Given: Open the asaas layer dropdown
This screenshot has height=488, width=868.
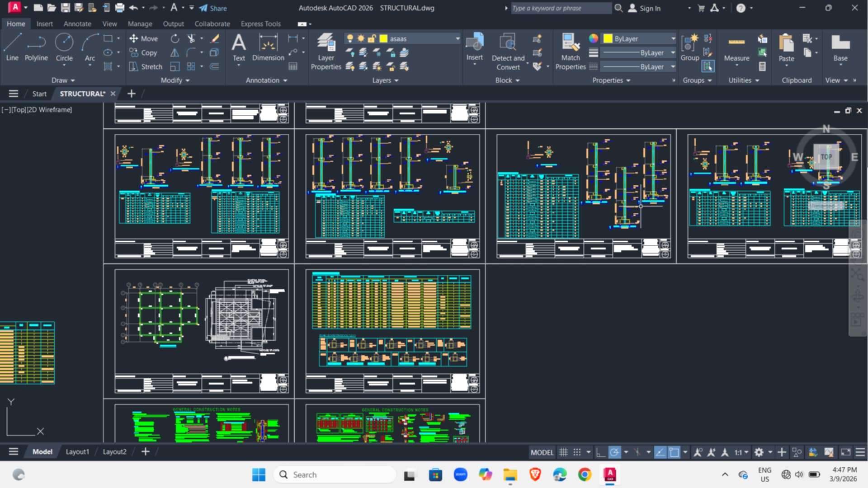Looking at the screenshot, I should (x=402, y=39).
